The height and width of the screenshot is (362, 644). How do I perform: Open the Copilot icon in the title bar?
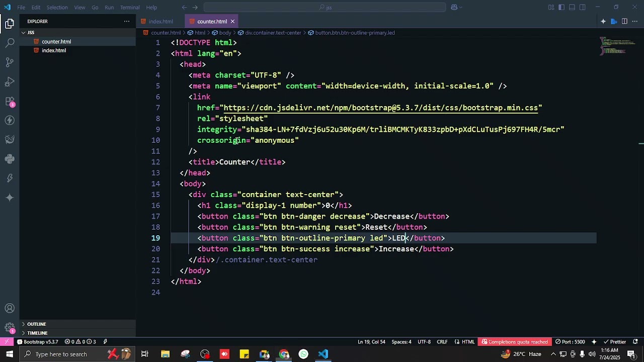pyautogui.click(x=454, y=7)
